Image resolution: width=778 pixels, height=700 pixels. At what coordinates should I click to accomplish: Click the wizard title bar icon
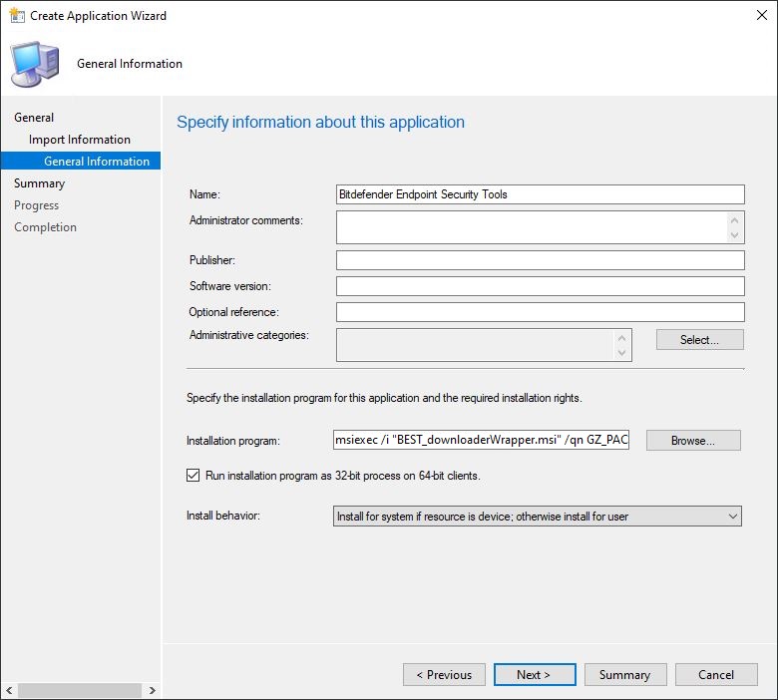pos(15,16)
